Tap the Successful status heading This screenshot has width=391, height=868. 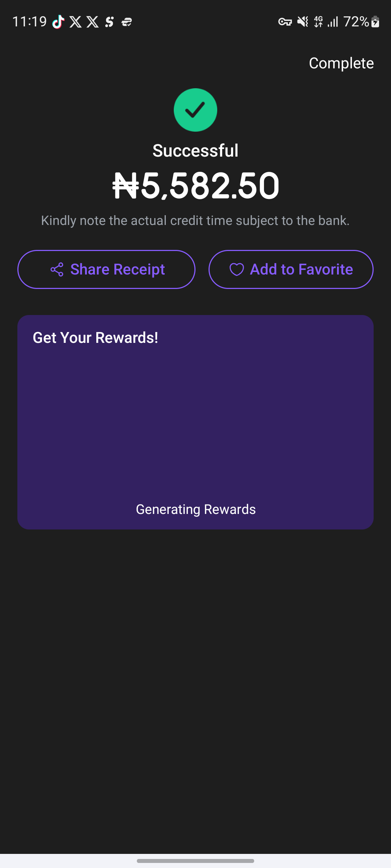(x=195, y=150)
